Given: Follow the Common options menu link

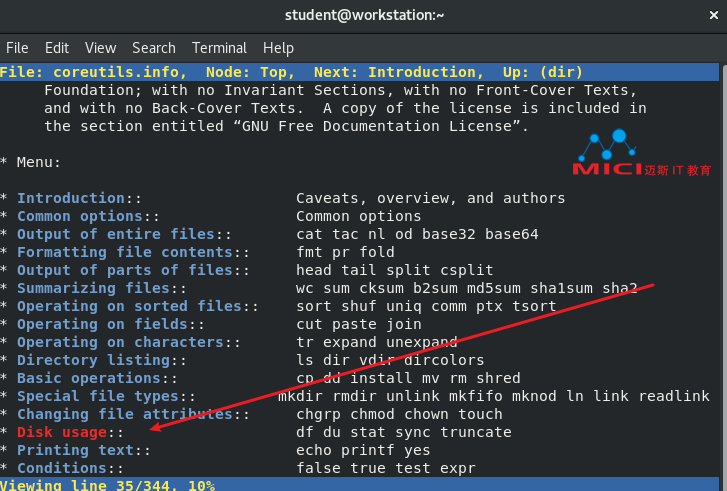Looking at the screenshot, I should pos(80,217).
